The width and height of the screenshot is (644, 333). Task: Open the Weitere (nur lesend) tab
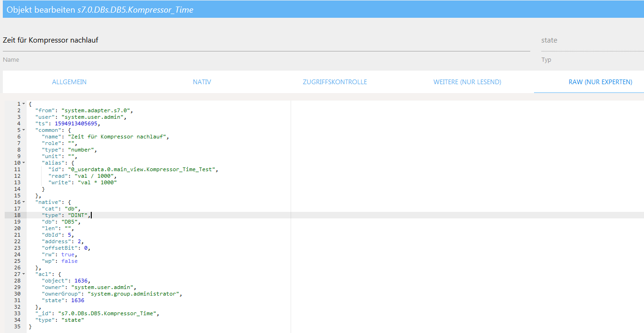(467, 82)
